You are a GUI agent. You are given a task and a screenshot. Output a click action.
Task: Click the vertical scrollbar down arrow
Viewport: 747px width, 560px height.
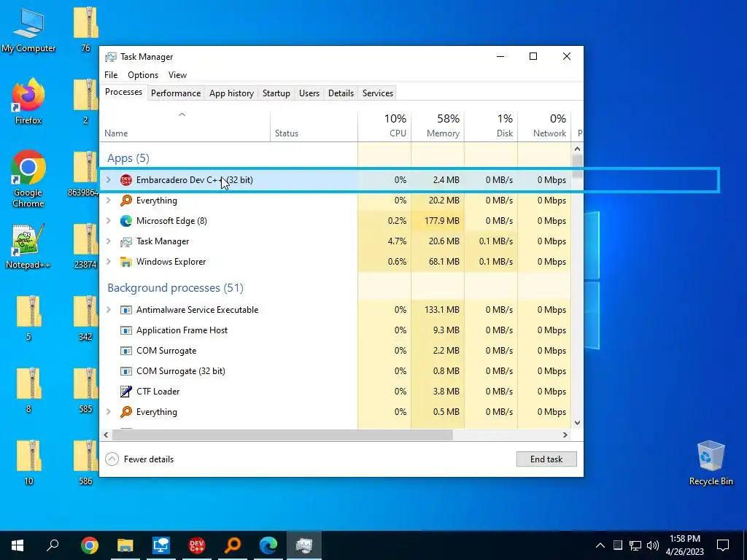(x=577, y=422)
